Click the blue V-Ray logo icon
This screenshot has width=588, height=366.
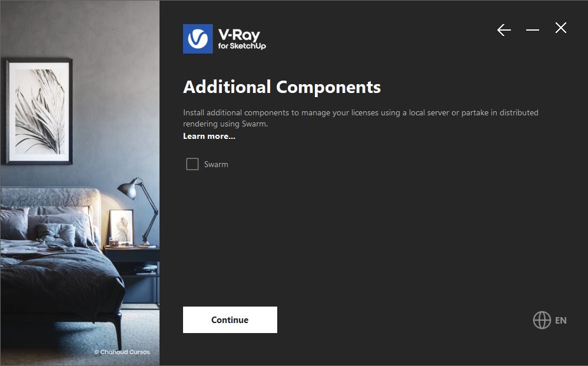point(198,39)
